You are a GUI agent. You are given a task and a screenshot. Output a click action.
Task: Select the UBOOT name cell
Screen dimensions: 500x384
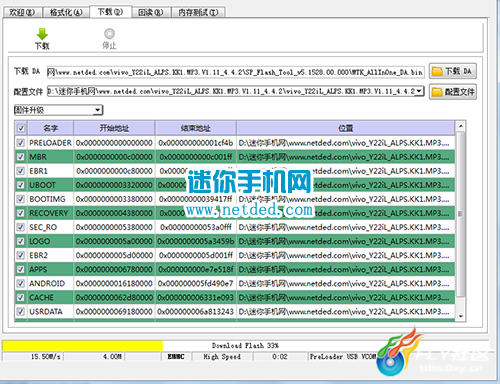[x=50, y=185]
